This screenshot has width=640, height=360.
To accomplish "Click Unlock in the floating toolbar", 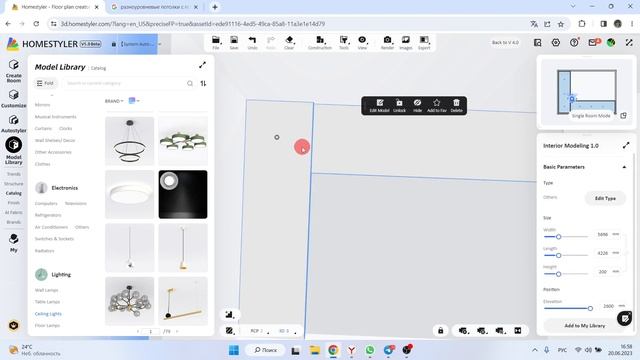I will pos(399,106).
